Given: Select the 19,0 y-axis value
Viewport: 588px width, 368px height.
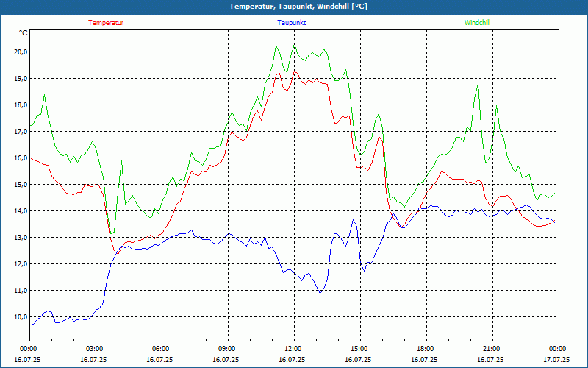Looking at the screenshot, I should (x=21, y=79).
